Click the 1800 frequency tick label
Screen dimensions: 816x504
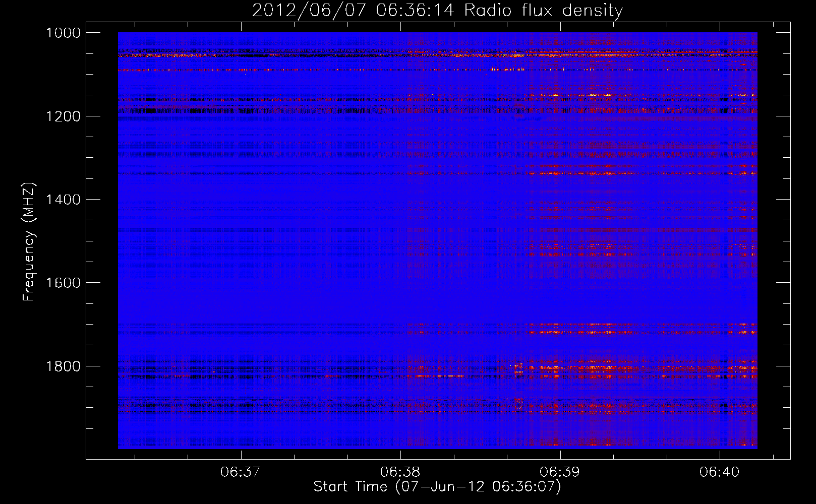[63, 366]
